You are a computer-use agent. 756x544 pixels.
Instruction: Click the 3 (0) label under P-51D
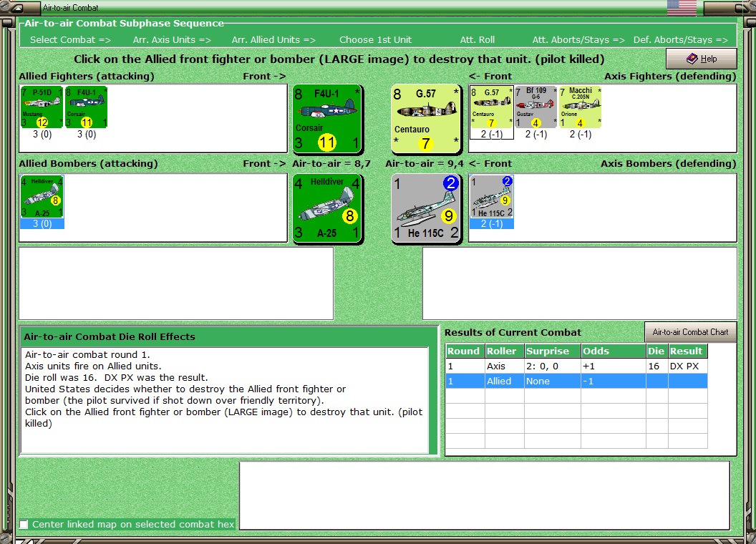click(x=42, y=134)
